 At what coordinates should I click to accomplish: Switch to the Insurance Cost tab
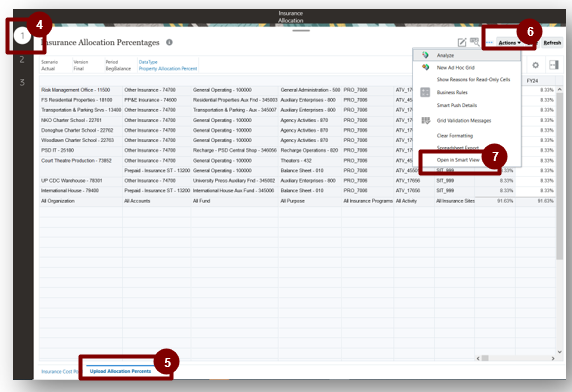(59, 372)
